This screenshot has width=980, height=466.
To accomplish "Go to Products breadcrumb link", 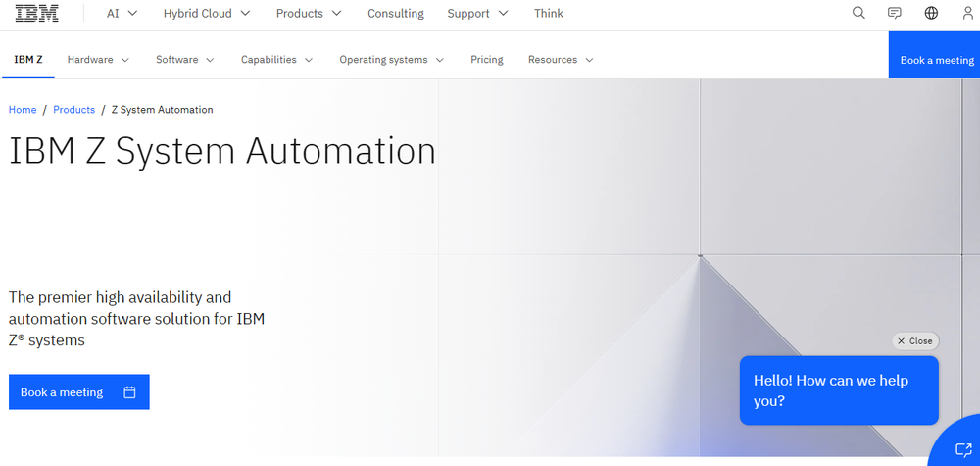I will [x=73, y=110].
